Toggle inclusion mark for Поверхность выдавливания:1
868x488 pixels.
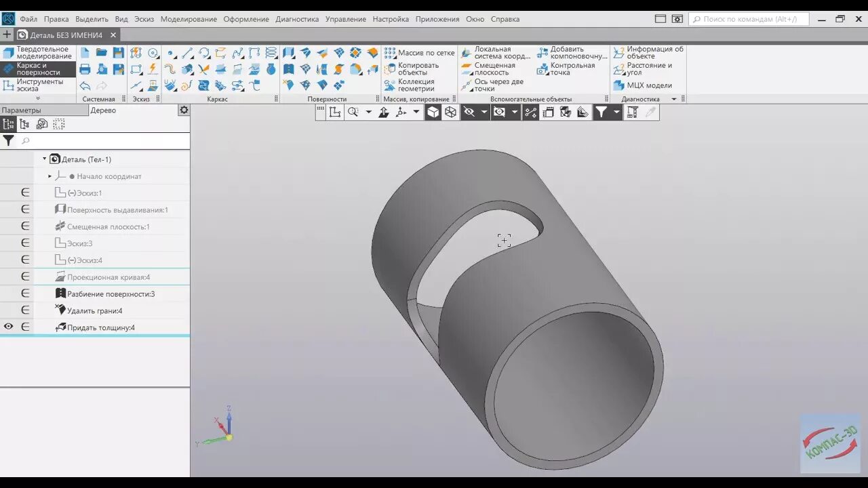coord(25,209)
